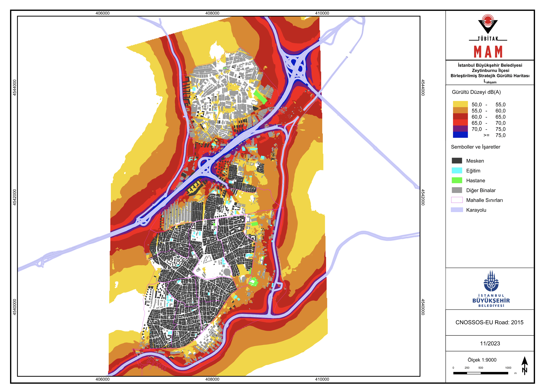The width and height of the screenshot is (543, 392).
Task: Click the 'Ölçek 1:9000' scale text
Action: tap(482, 360)
